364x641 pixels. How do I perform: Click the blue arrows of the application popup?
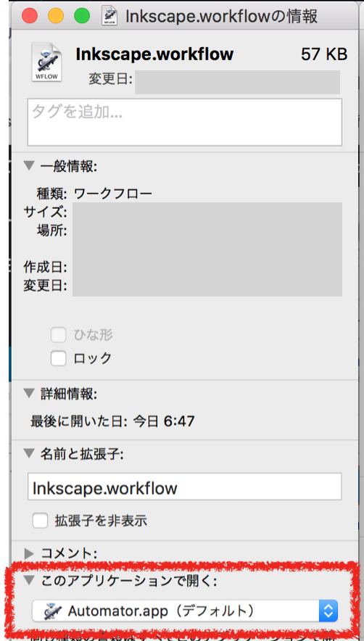(x=328, y=611)
